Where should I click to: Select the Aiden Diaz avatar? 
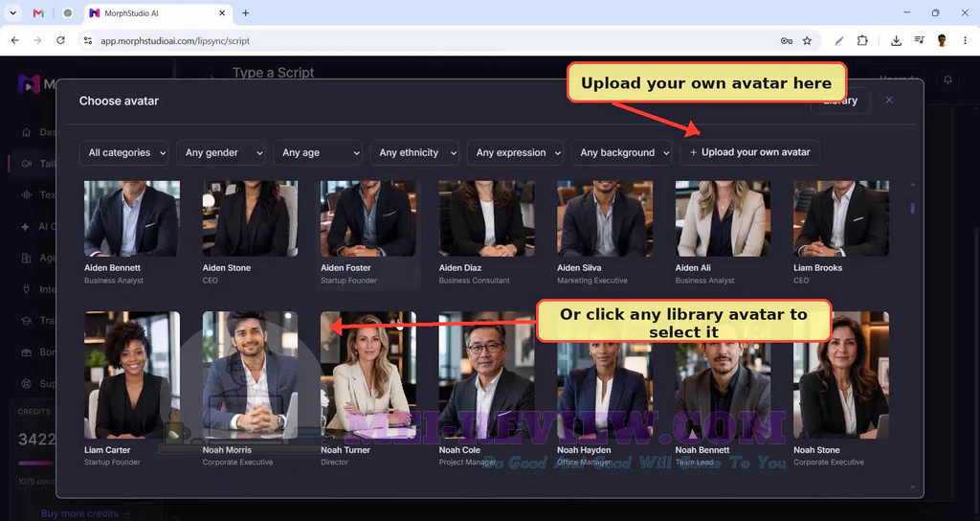(486, 218)
